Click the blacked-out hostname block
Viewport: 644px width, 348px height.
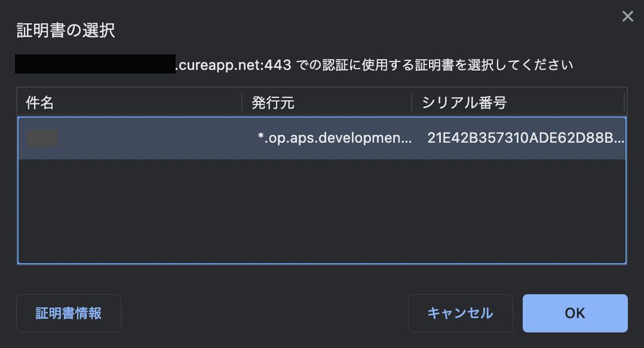[x=96, y=64]
